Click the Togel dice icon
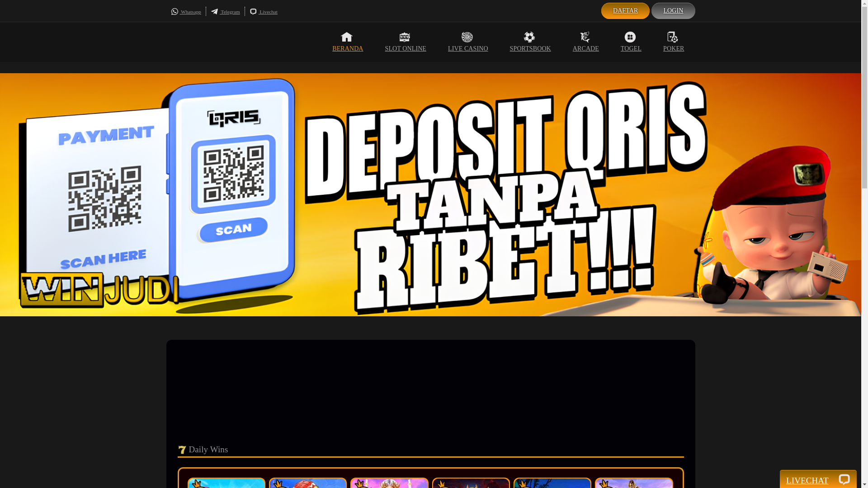 [630, 37]
